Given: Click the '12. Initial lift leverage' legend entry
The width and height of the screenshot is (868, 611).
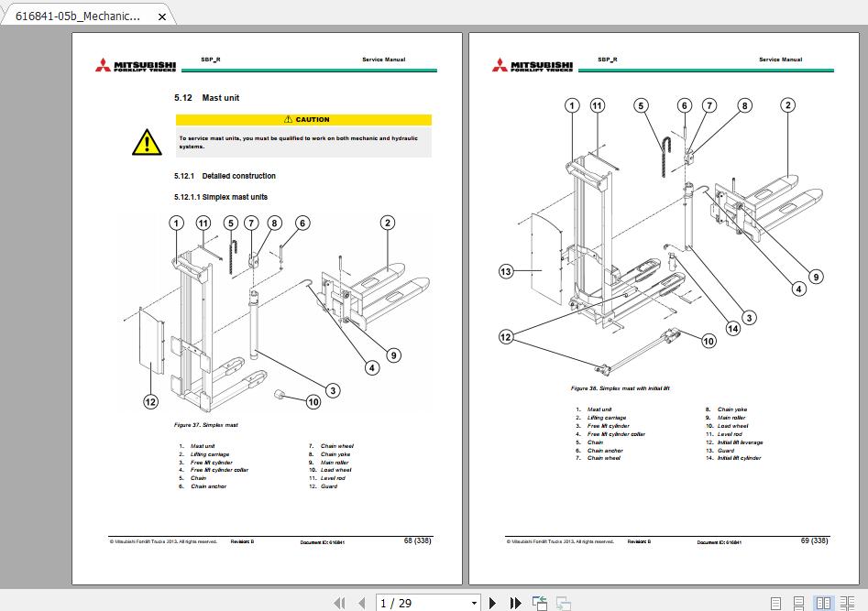Looking at the screenshot, I should click(x=734, y=442).
